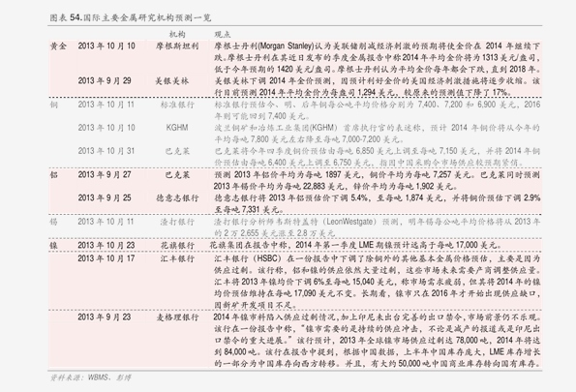Image resolution: width=576 pixels, height=392 pixels.
Task: Select the 汇丰银行 institution cell
Action: 177,258
